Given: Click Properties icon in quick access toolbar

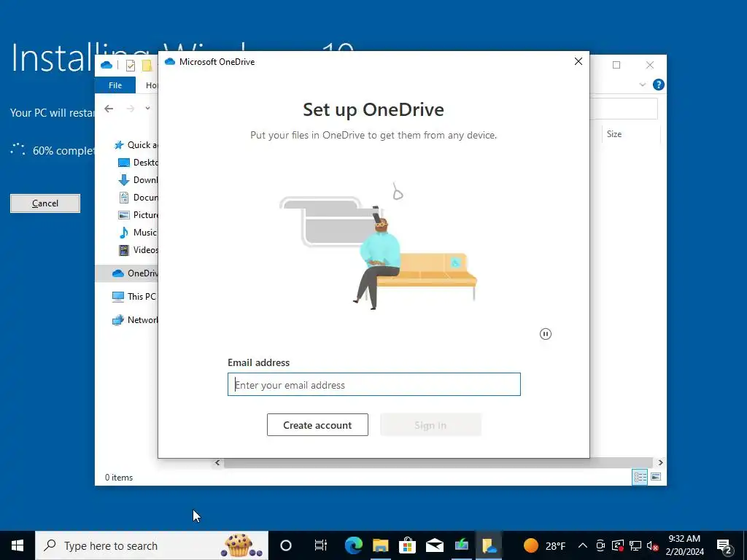Looking at the screenshot, I should click(130, 65).
